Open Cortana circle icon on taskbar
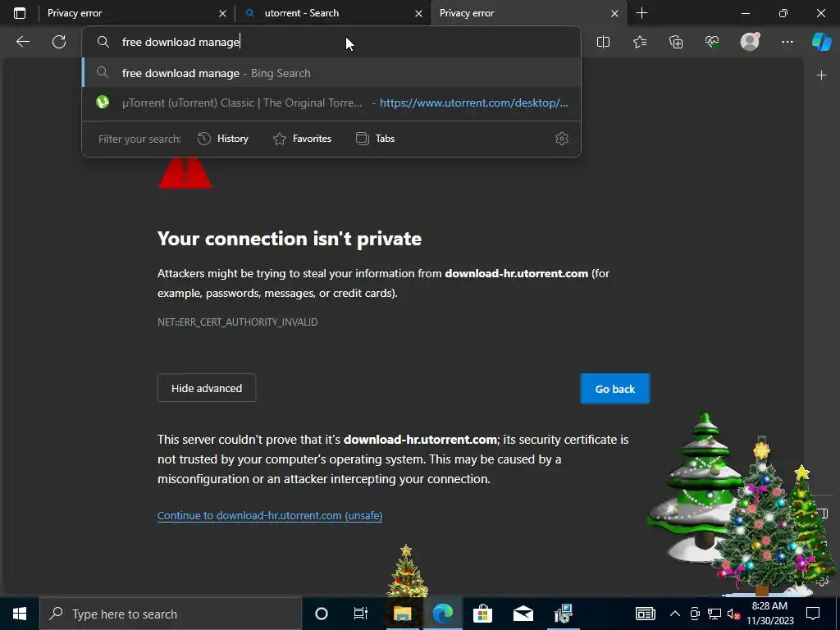 321,614
